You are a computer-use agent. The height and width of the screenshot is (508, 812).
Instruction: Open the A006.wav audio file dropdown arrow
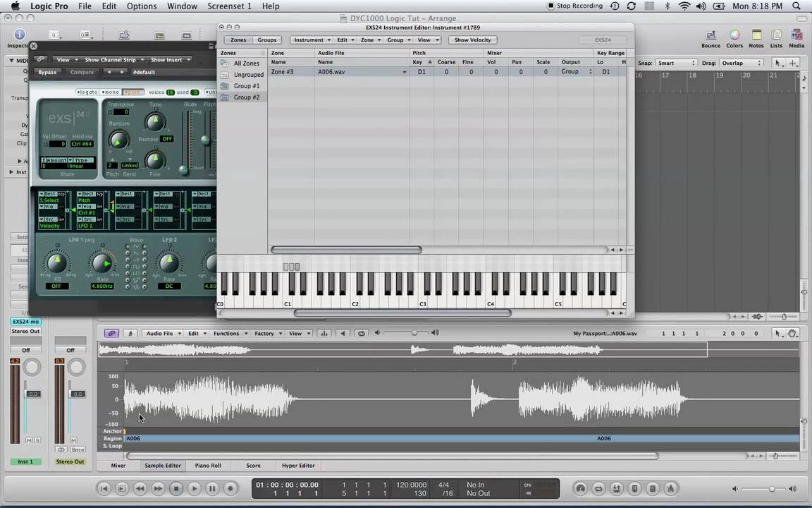[405, 72]
